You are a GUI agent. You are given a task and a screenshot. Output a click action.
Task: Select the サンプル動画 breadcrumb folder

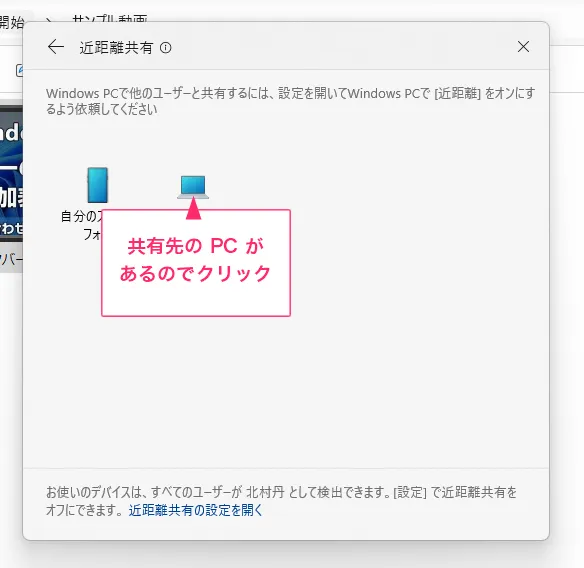pos(110,18)
